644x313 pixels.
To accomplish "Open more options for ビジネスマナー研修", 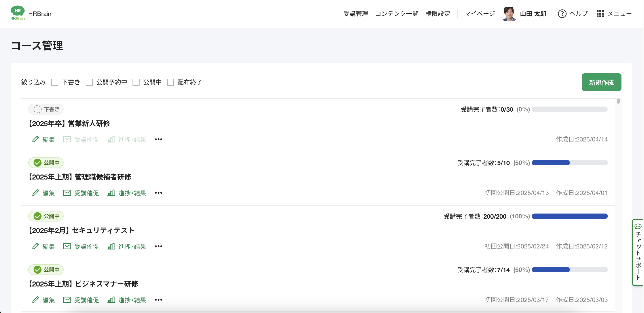I will tap(159, 300).
